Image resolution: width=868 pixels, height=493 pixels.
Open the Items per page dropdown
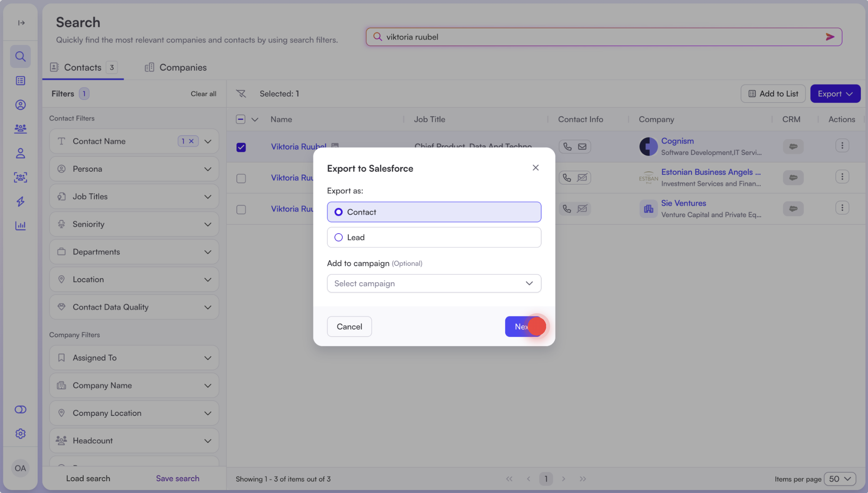(x=839, y=479)
